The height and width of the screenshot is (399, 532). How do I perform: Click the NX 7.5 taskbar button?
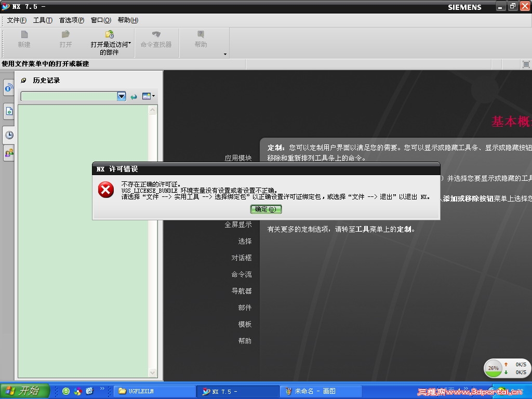tap(238, 391)
